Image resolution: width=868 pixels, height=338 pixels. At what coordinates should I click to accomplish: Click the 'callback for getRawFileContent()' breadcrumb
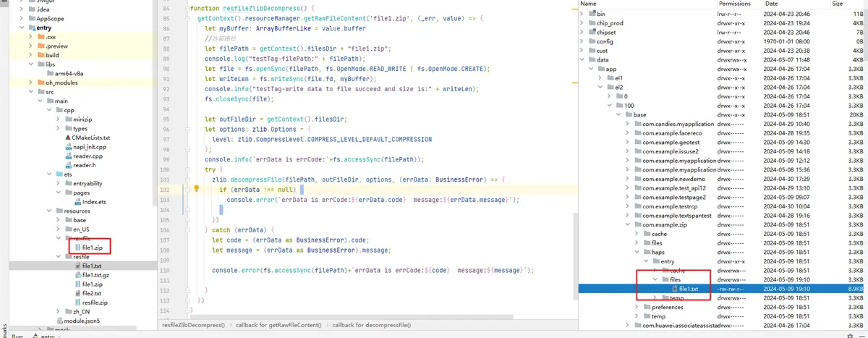(278, 326)
